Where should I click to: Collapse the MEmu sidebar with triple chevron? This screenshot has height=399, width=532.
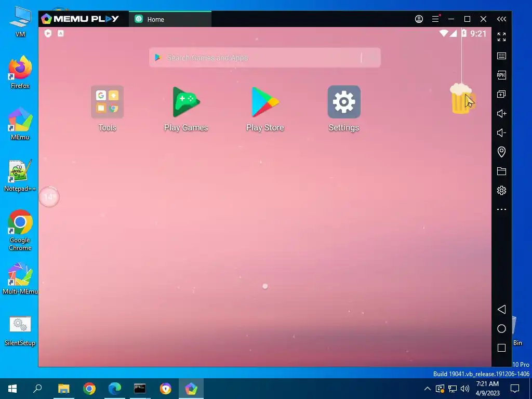501,19
